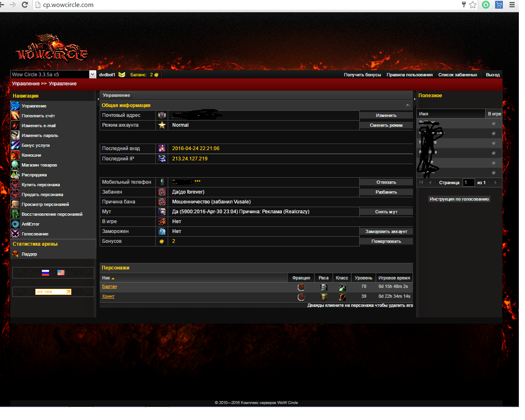525x420 pixels.
Task: Switch the site language with the US flag
Action: click(61, 273)
